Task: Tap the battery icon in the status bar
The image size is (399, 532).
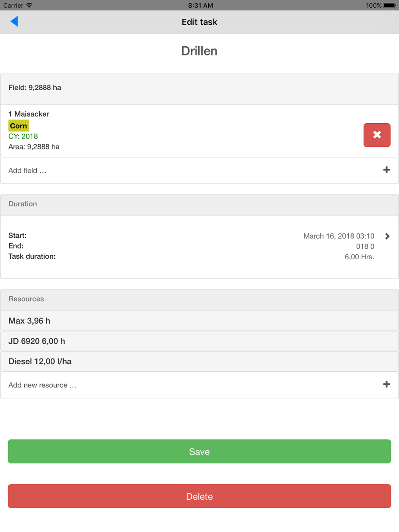Action: coord(389,6)
